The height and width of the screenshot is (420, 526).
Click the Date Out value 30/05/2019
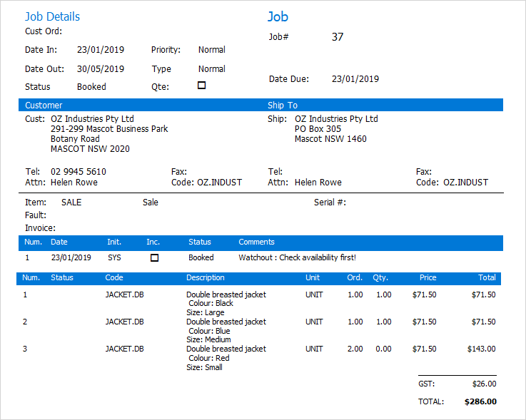tap(101, 69)
